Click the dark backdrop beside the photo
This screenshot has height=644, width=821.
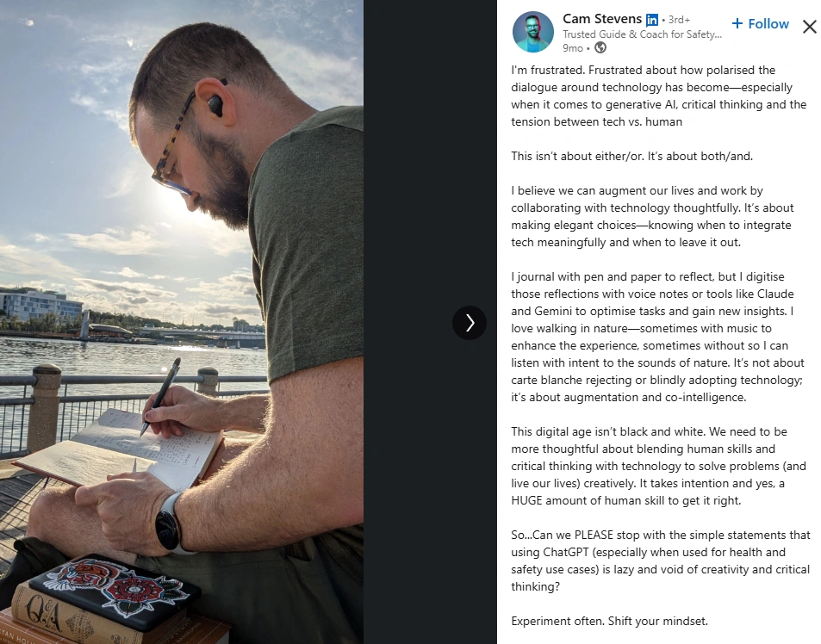(x=430, y=157)
